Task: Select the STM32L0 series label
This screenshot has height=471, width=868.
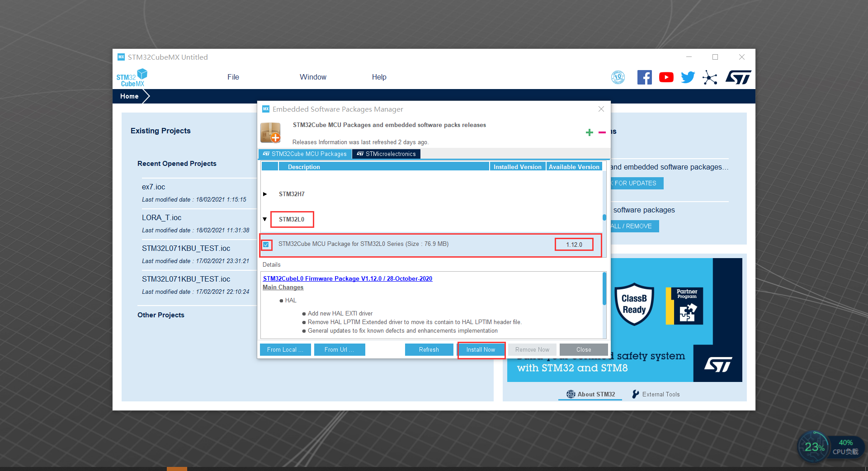Action: click(292, 220)
